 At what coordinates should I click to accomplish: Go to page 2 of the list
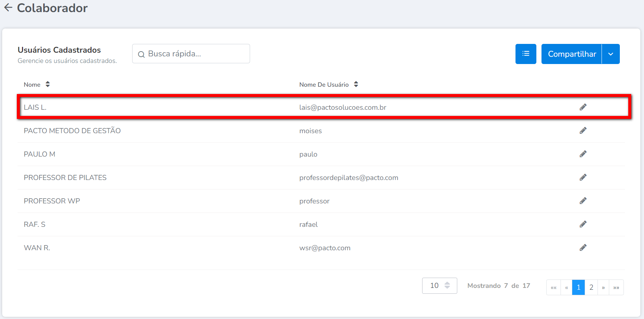click(591, 288)
